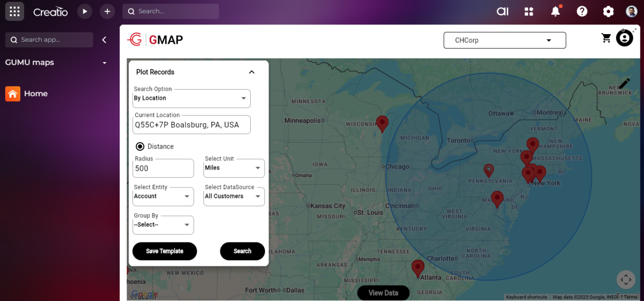Open Home section in the sidebar
Viewport: 644px width, 301px height.
[x=36, y=94]
